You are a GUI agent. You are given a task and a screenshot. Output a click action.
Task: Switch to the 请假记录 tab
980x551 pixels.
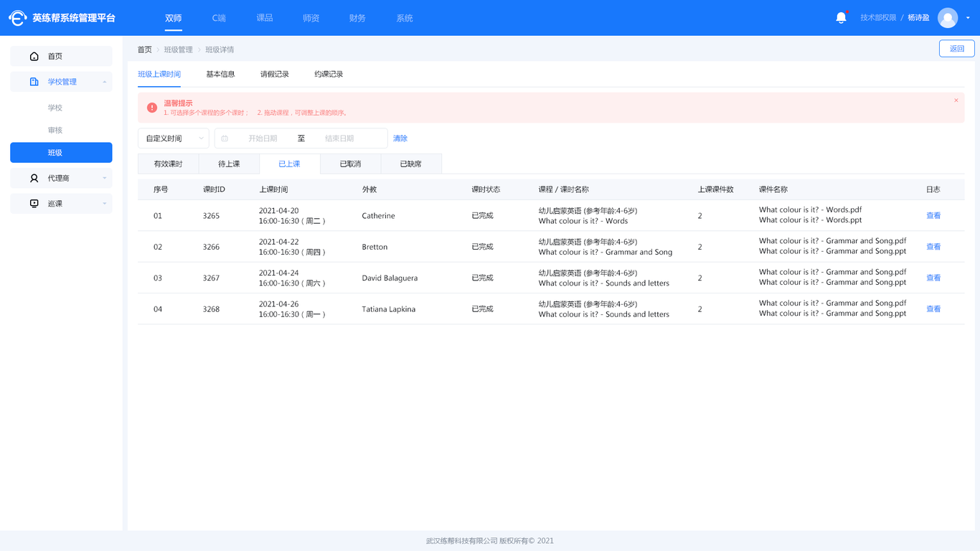(x=275, y=74)
